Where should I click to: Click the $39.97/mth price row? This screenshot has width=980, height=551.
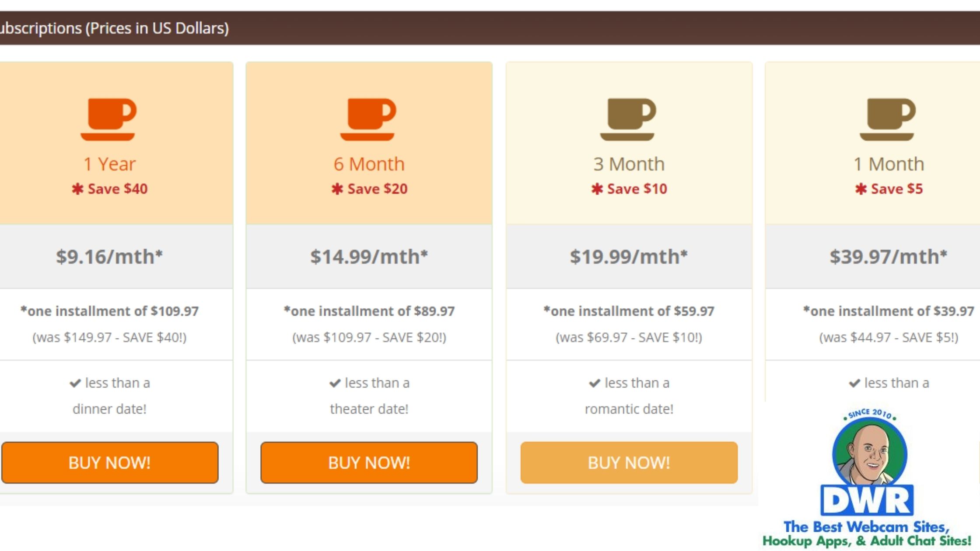pyautogui.click(x=888, y=257)
